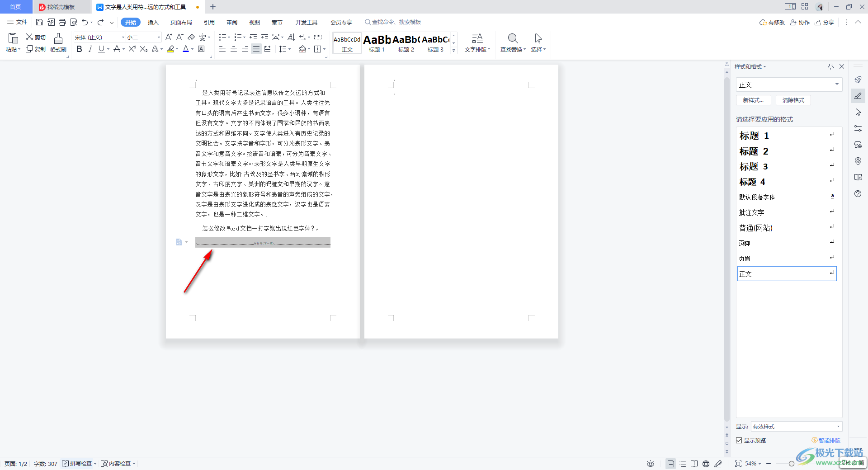This screenshot has height=470, width=868.
Task: Switch to the 审阅 ribbon tab
Action: 232,22
